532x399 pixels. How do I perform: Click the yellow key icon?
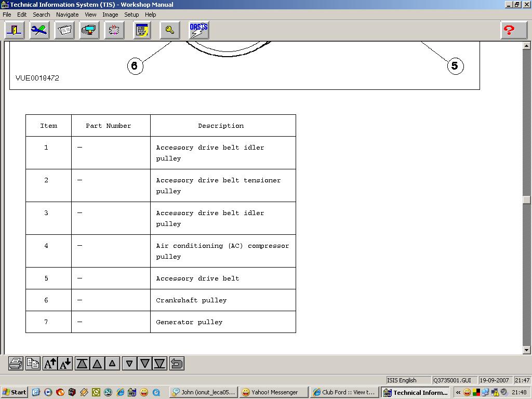click(170, 31)
